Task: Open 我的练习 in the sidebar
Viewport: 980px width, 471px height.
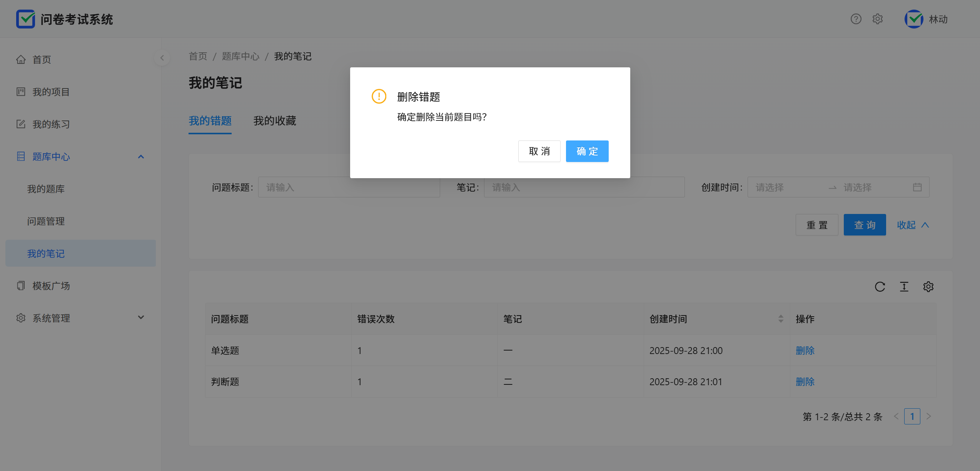Action: click(51, 124)
